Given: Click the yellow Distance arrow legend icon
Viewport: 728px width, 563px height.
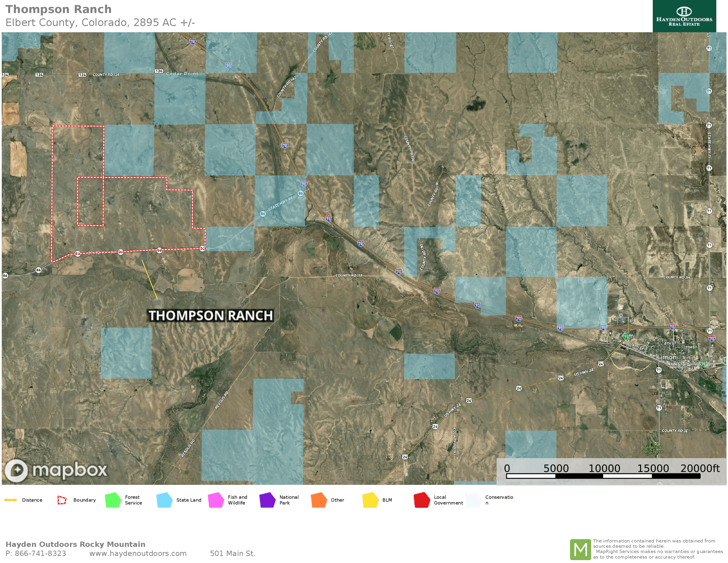Looking at the screenshot, I should coord(10,500).
